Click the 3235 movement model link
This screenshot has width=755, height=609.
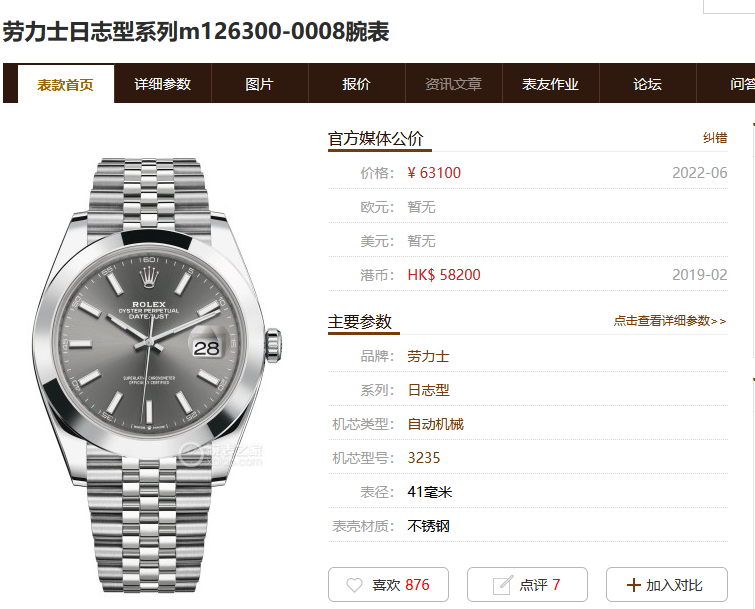click(x=424, y=458)
